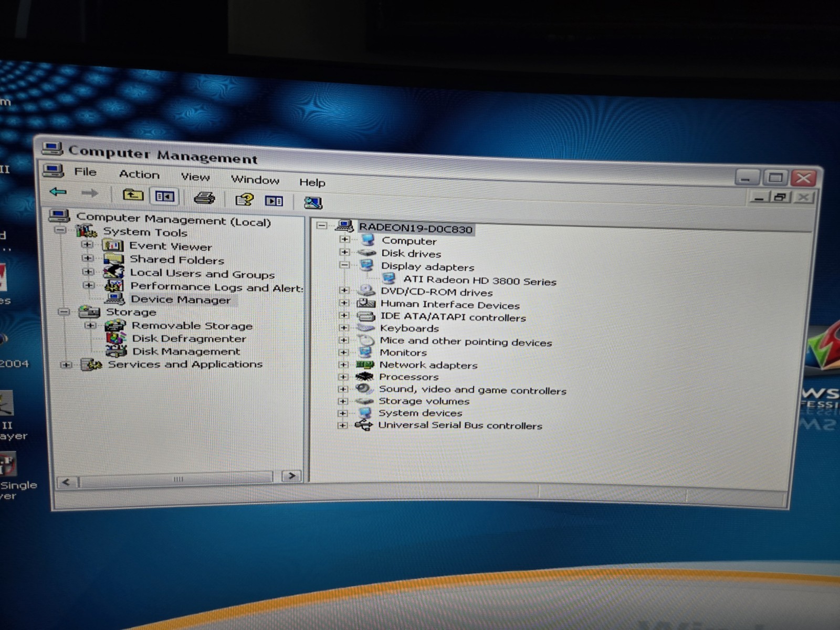Click the right scroll arrow in tree pane
840x630 pixels.
point(291,476)
